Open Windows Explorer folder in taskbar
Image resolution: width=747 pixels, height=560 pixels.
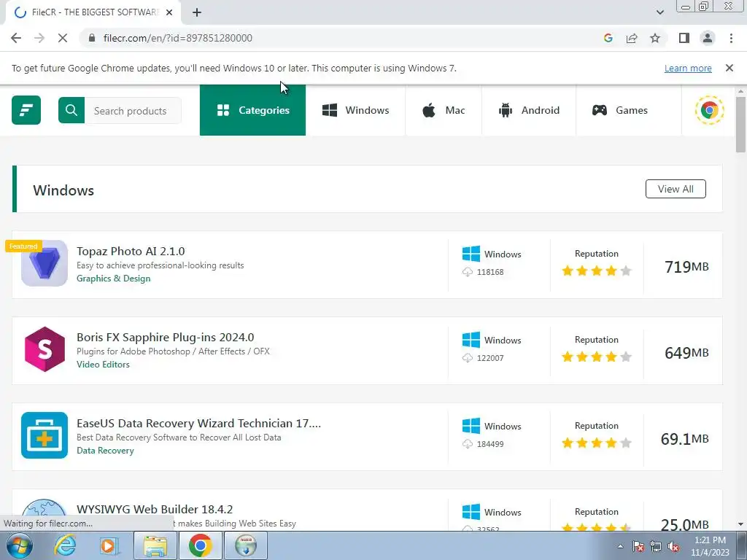pyautogui.click(x=155, y=545)
